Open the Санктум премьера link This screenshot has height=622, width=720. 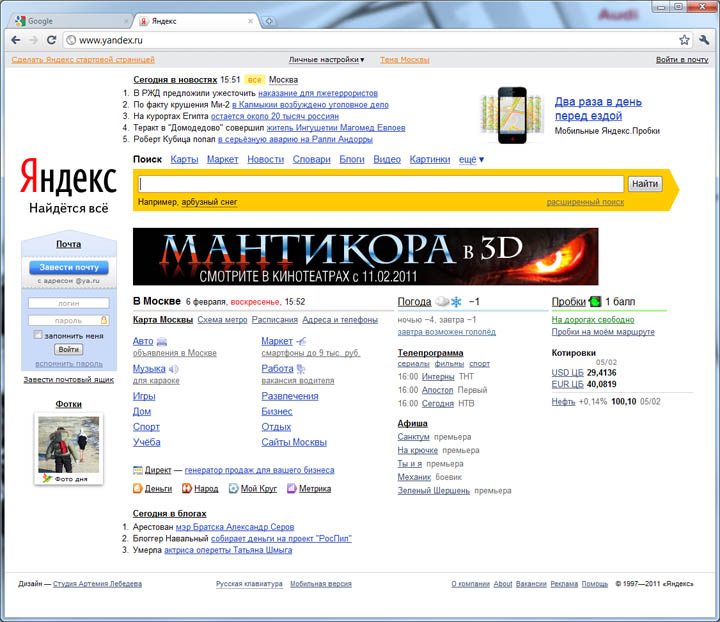click(413, 437)
